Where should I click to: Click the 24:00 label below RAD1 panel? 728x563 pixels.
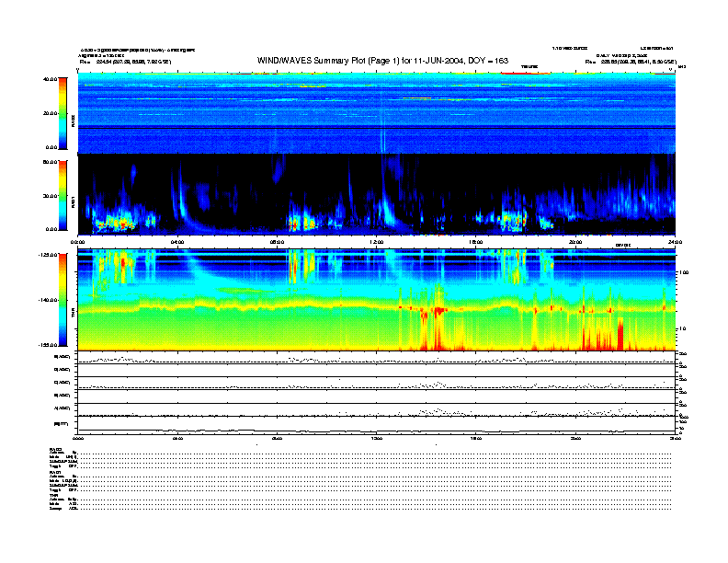[x=674, y=241]
